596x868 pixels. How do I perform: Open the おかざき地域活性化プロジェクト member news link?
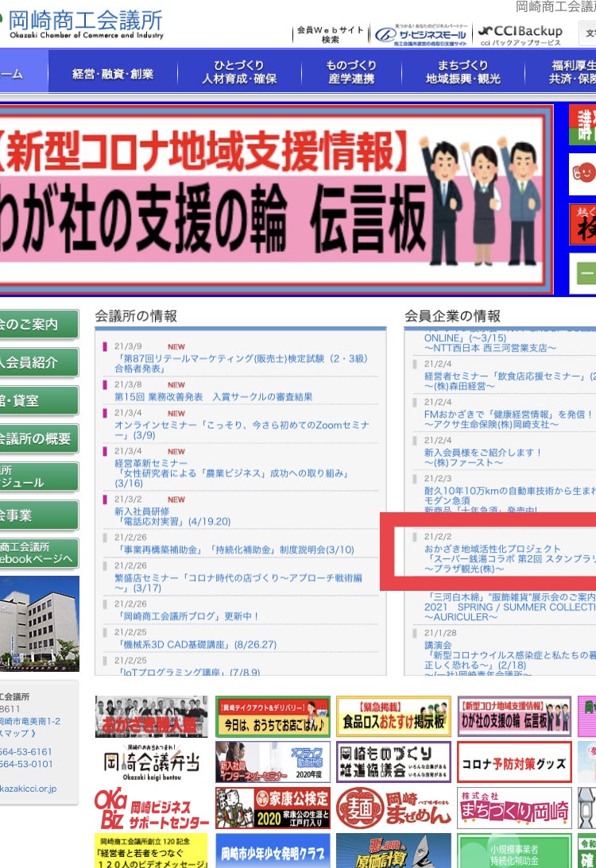point(493,549)
